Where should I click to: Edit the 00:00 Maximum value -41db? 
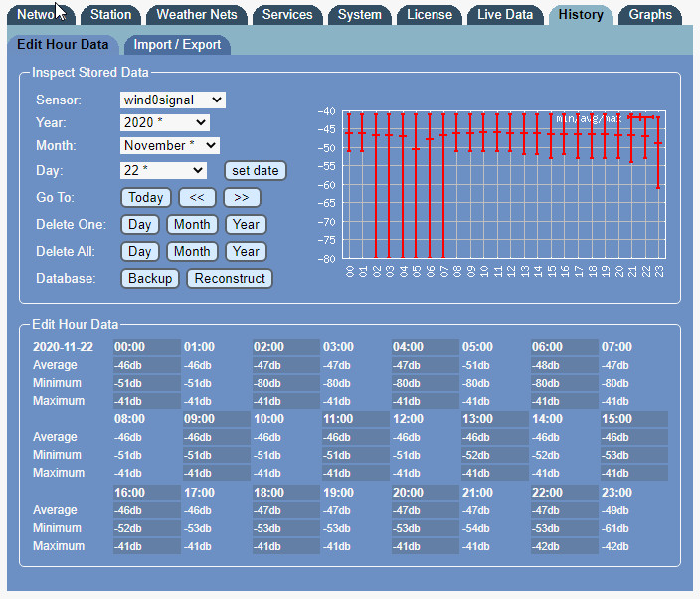click(147, 401)
